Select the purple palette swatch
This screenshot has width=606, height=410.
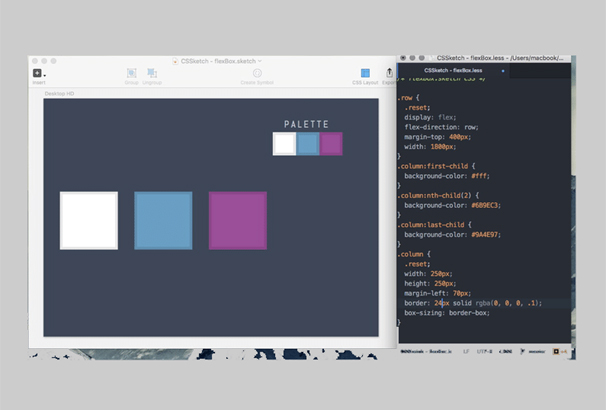coord(331,143)
